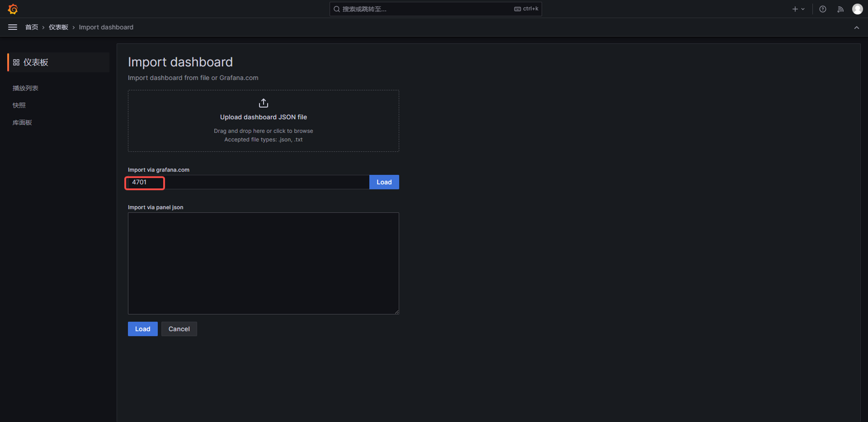Click the Upload dashboard JSON file dropzone

(263, 121)
